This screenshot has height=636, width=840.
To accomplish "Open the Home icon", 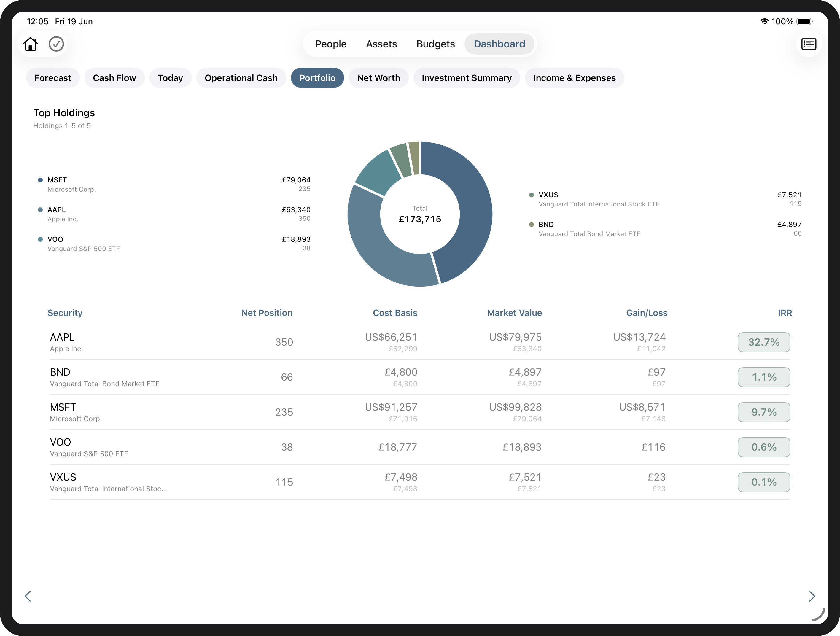I will click(30, 44).
